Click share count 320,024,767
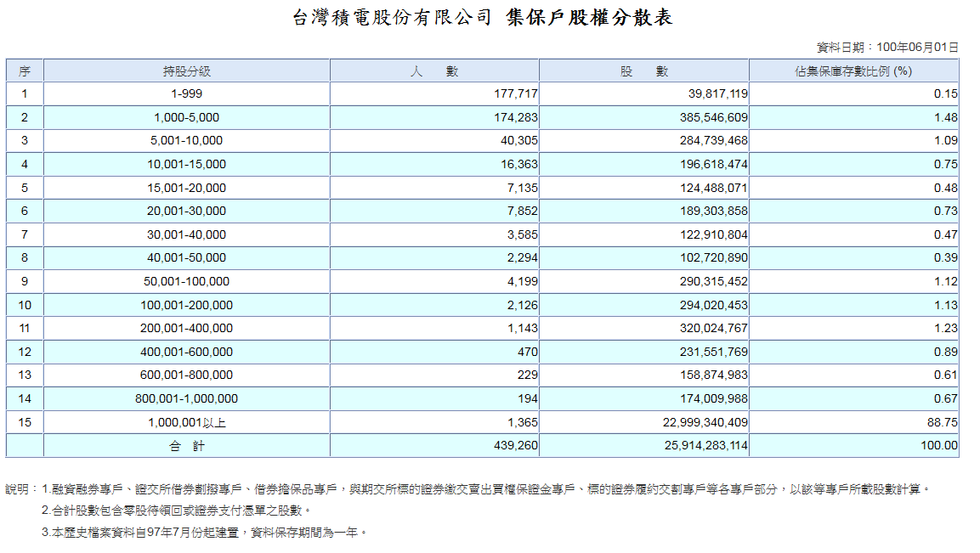Viewport: 980px width, 553px height. (x=714, y=329)
